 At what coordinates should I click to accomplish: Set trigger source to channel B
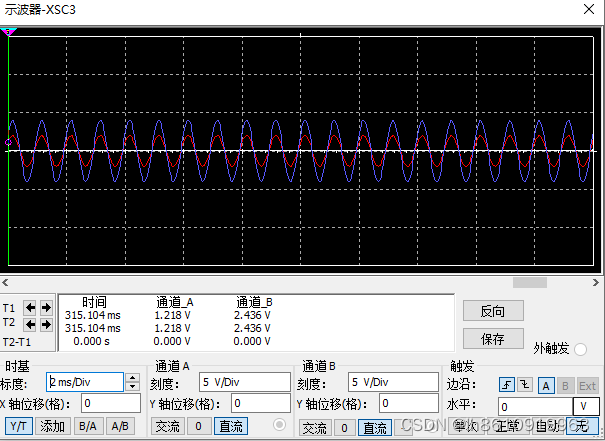[565, 386]
